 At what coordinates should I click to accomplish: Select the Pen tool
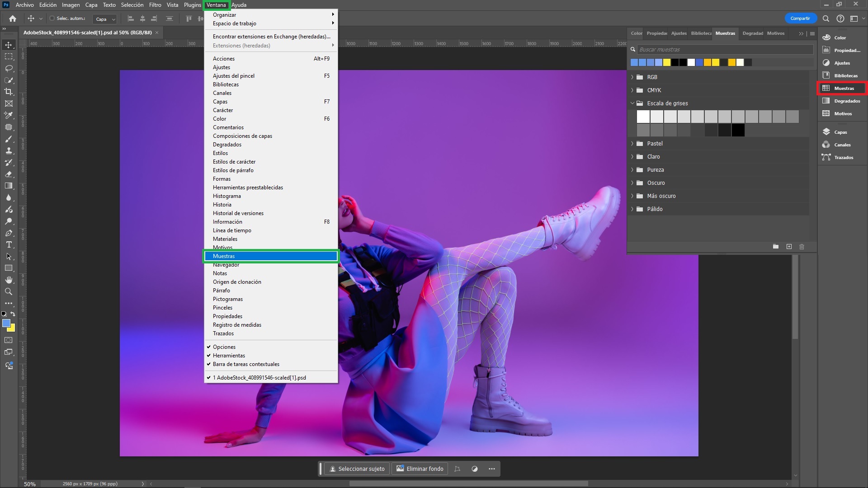pyautogui.click(x=9, y=233)
